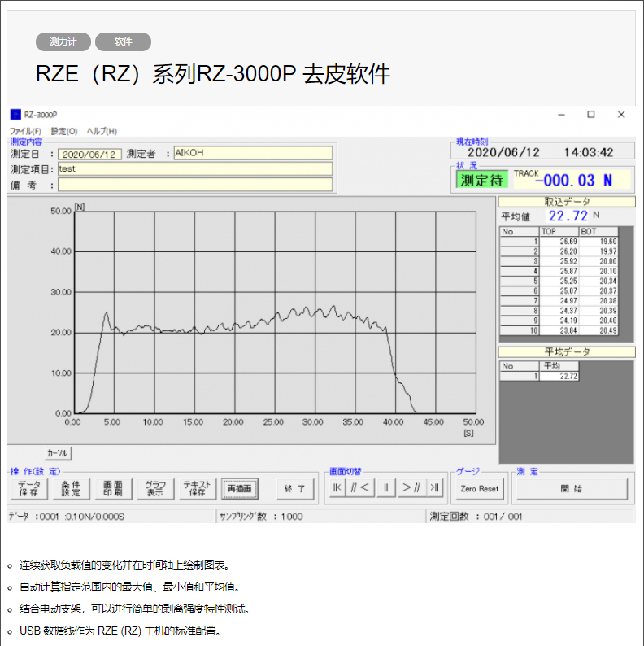Open 条件設定 conditions settings
The image size is (644, 646).
pyautogui.click(x=71, y=489)
